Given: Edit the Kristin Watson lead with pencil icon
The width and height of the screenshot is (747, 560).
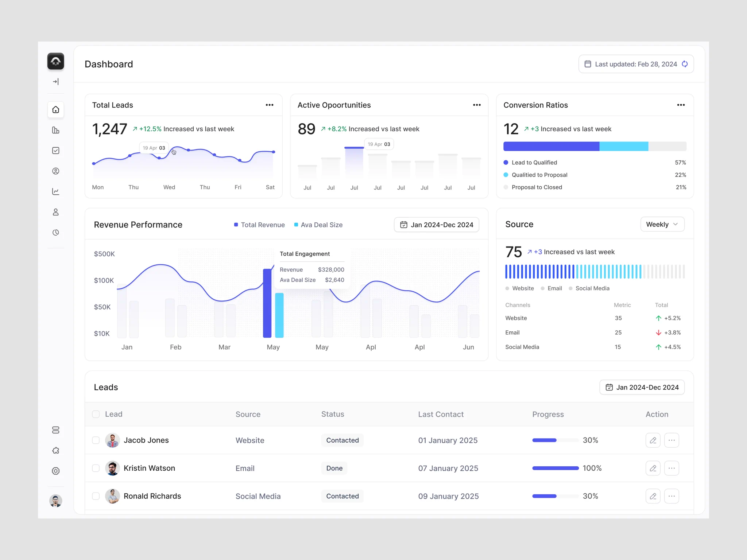Looking at the screenshot, I should pos(653,468).
